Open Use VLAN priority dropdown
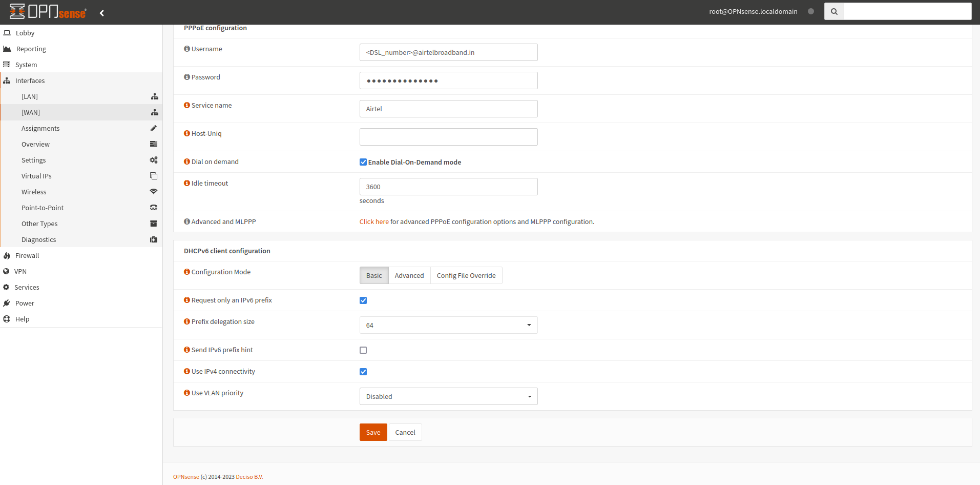Screen dimensions: 980x485 (x=448, y=396)
